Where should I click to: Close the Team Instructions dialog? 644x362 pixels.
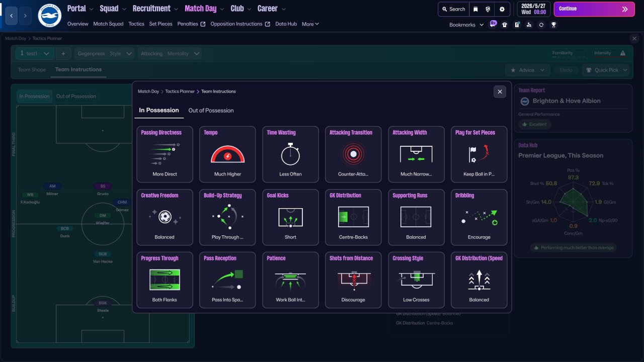[500, 92]
